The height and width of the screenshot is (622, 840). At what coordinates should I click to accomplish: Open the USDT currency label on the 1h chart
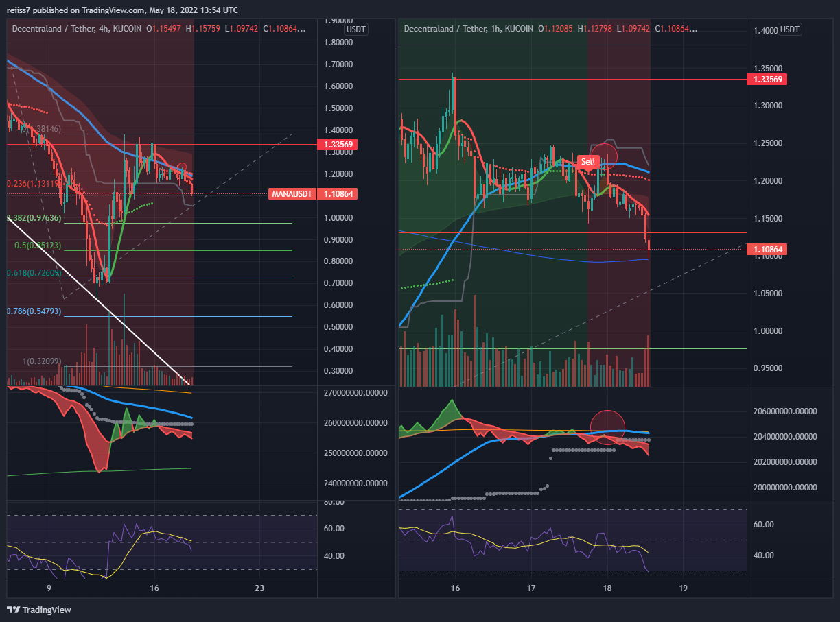pyautogui.click(x=790, y=29)
